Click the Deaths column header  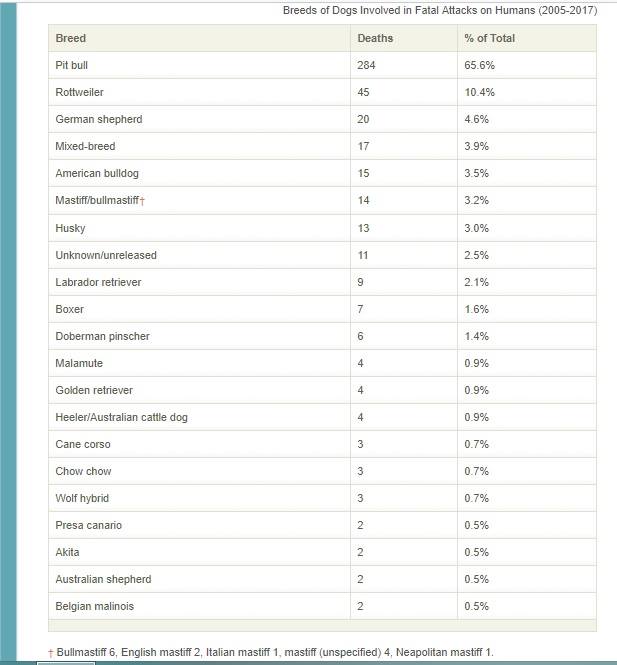tap(375, 38)
